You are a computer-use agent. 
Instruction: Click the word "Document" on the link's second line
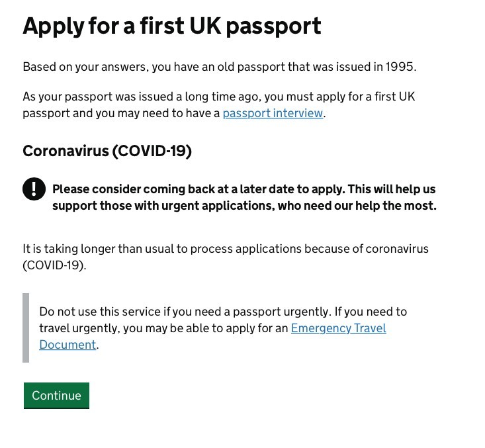67,345
